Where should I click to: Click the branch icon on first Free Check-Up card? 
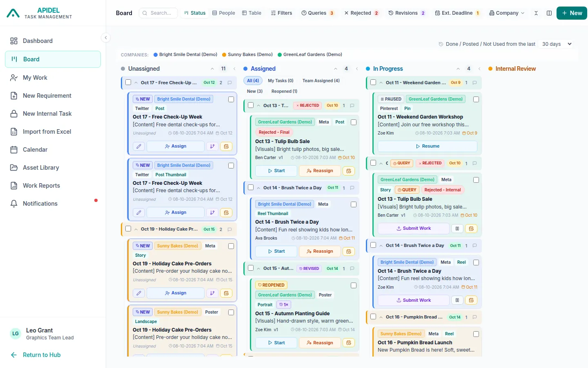click(x=212, y=146)
